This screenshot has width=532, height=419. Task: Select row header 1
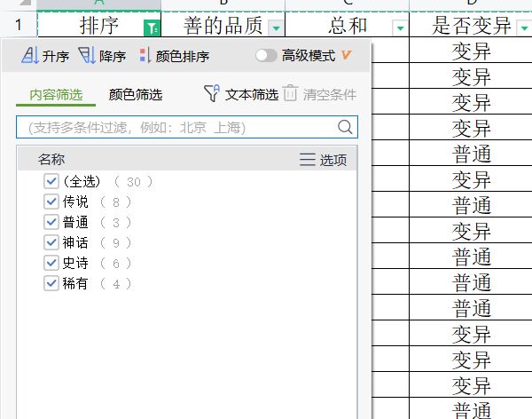click(19, 25)
